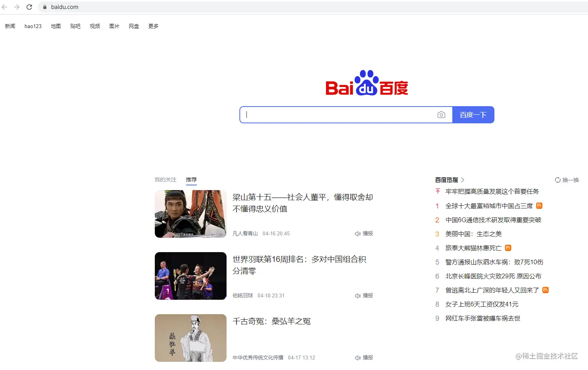Click the hot badge next to 曾逃离北上广深
This screenshot has height=370, width=588.
(545, 290)
